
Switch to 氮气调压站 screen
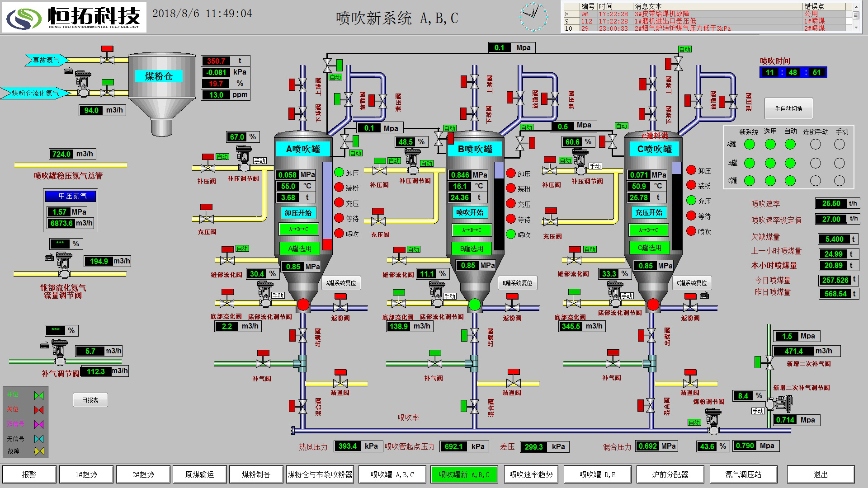[x=744, y=474]
